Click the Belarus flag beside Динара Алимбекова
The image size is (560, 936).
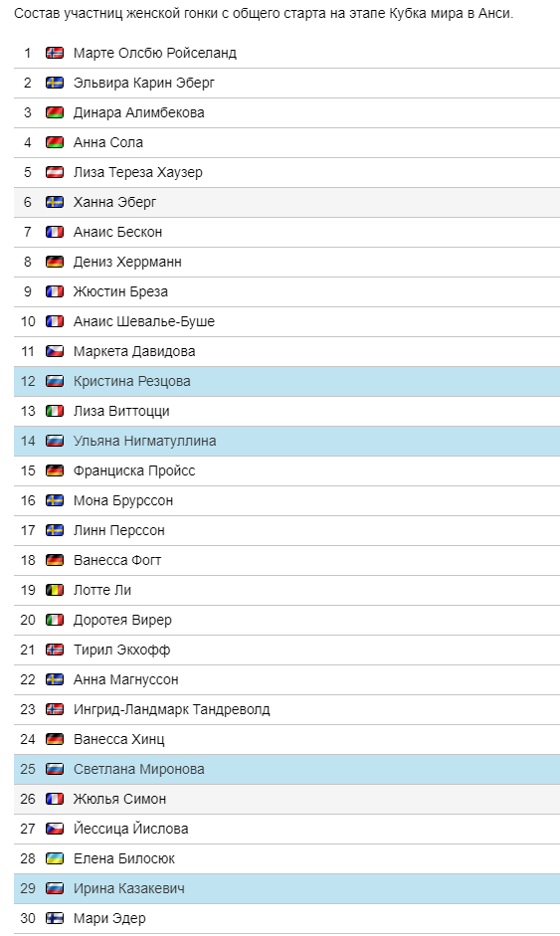point(55,112)
